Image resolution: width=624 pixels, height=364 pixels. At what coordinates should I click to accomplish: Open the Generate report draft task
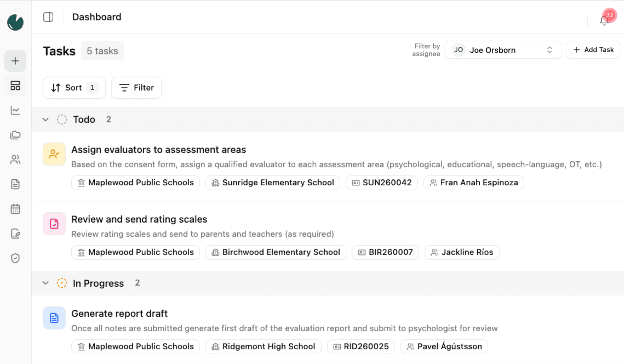[119, 314]
